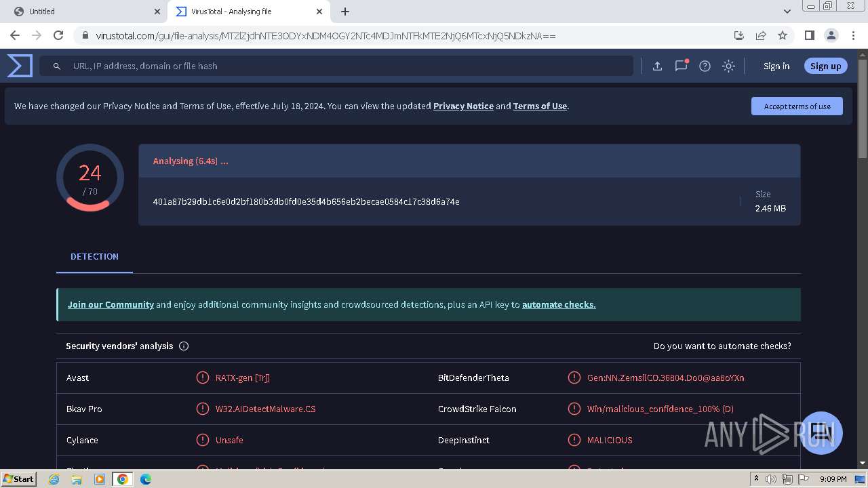Screen dimensions: 868x488
Task: Click DeepInstinct MALICIOUS result
Action: (610, 440)
